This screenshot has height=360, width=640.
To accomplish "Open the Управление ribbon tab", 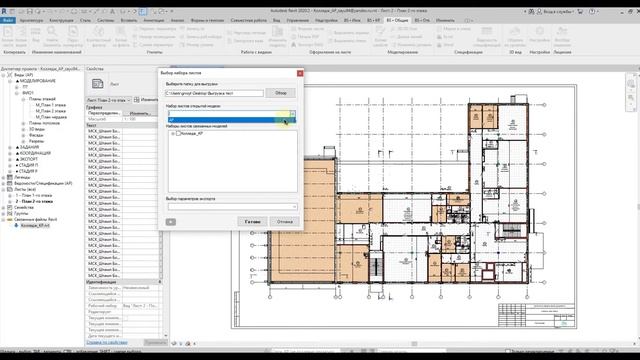I will click(x=298, y=20).
